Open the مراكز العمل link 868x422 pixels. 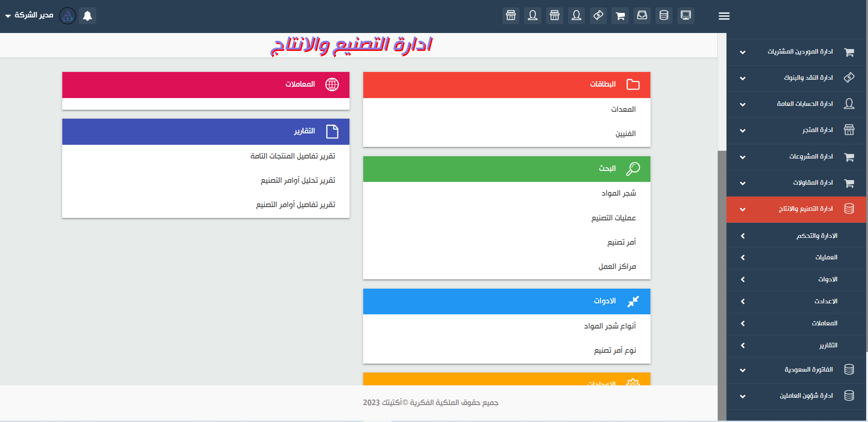click(x=617, y=267)
